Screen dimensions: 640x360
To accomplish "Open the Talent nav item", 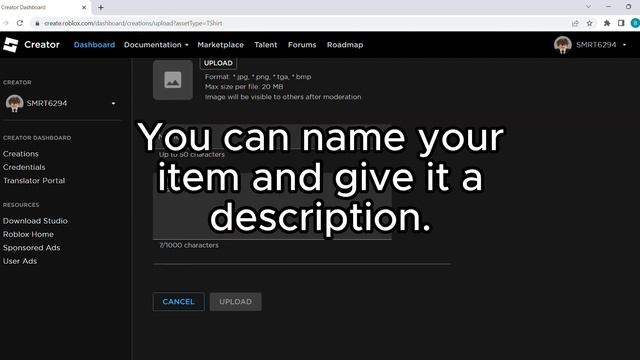I will coord(266,45).
